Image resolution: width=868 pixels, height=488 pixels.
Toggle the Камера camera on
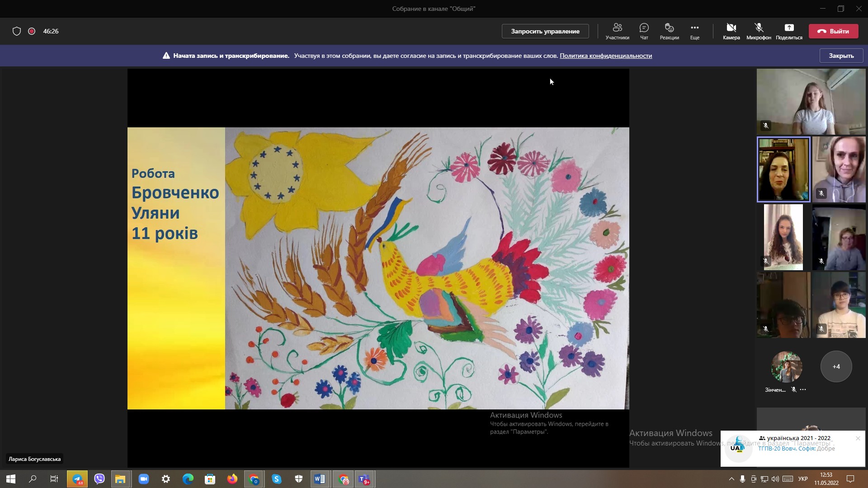point(731,31)
